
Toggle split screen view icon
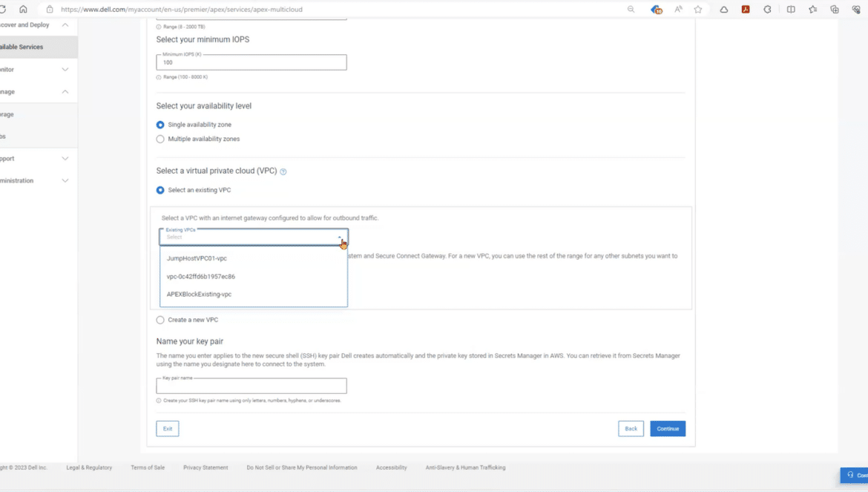point(791,10)
